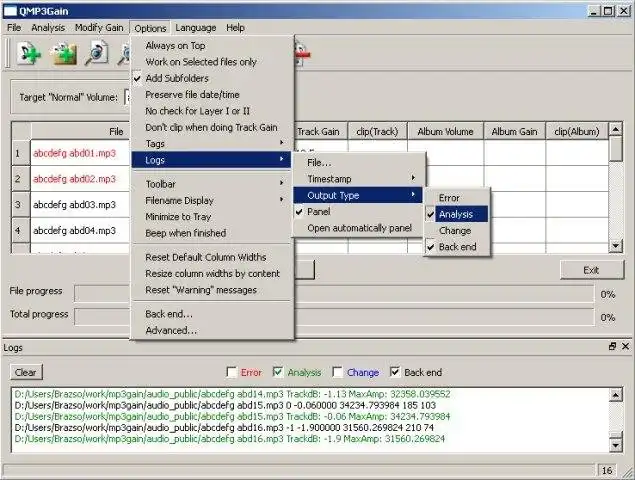Click the Track Gain column header
The height and width of the screenshot is (480, 635).
pos(321,131)
